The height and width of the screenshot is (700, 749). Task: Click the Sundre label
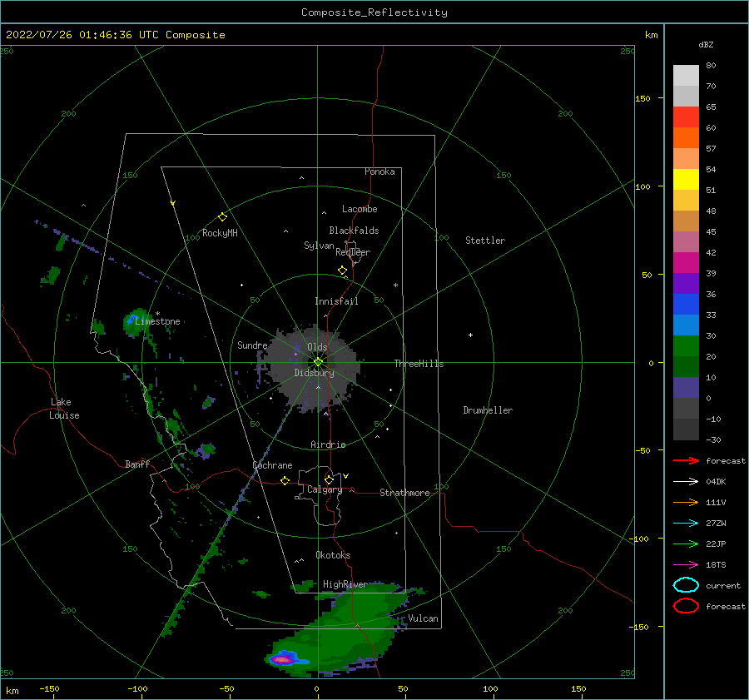pyautogui.click(x=252, y=345)
